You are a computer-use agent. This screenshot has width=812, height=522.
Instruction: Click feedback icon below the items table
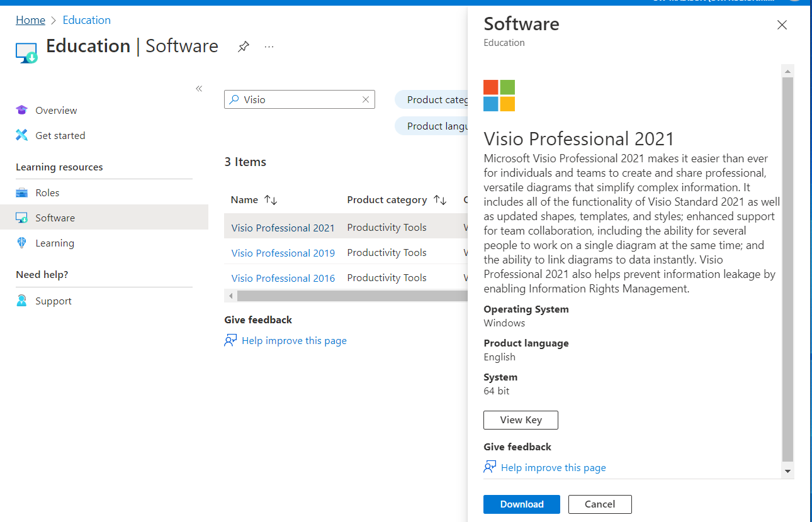[230, 340]
